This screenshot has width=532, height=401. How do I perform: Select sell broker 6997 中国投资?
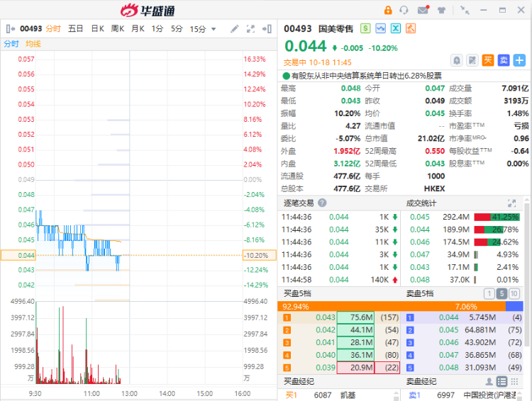(462, 395)
